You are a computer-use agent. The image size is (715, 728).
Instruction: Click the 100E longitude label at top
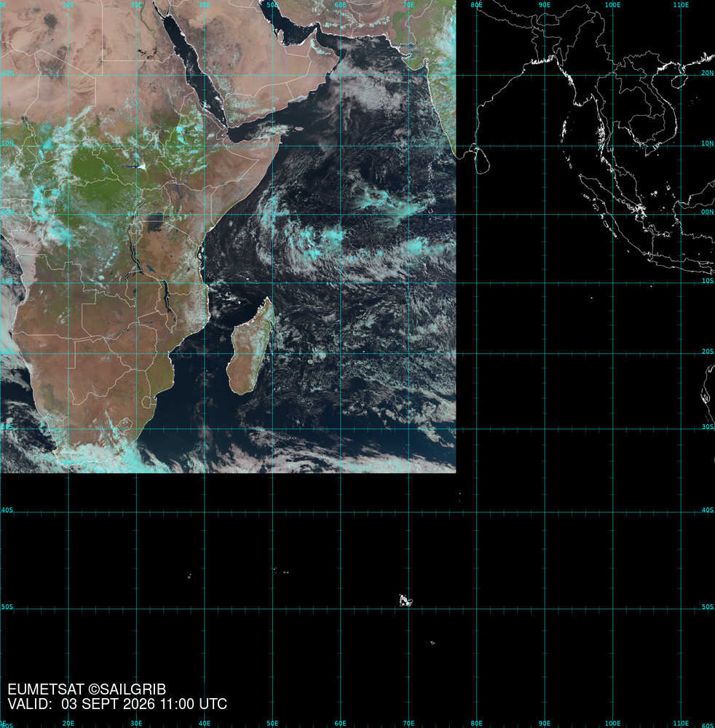pyautogui.click(x=612, y=4)
